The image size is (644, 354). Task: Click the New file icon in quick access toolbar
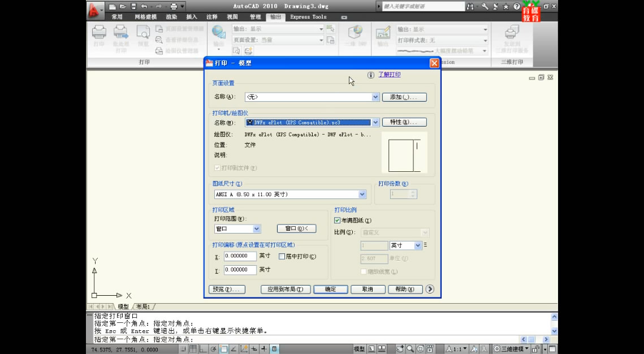[112, 6]
